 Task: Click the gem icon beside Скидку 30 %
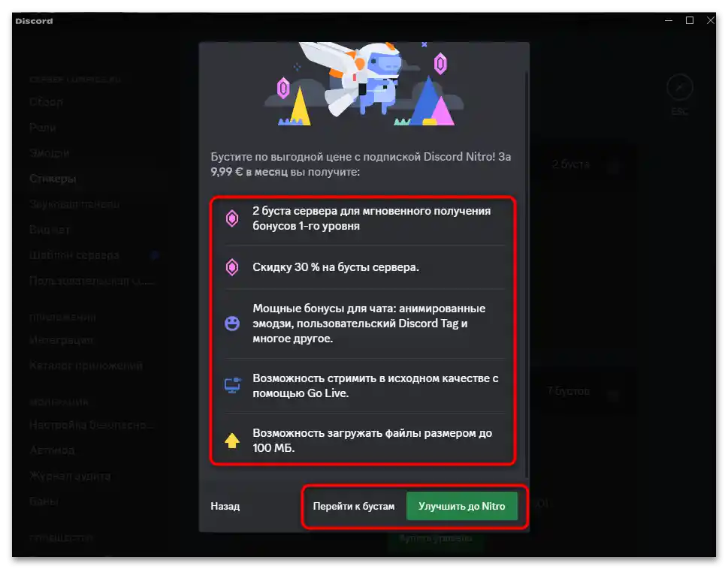coord(232,267)
